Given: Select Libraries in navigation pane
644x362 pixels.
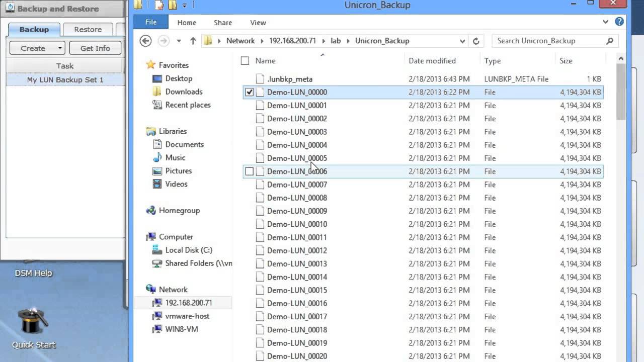Looking at the screenshot, I should pyautogui.click(x=173, y=131).
